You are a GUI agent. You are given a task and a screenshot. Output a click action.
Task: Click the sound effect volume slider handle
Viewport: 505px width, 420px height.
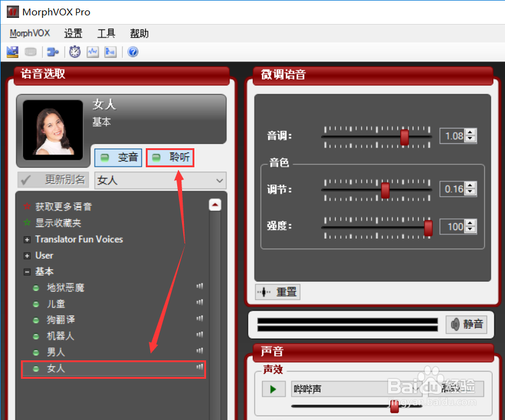click(x=394, y=406)
